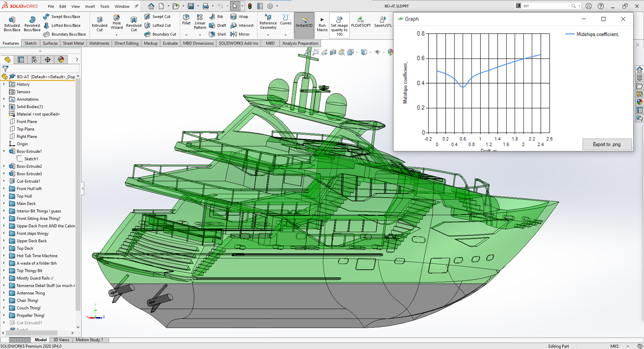Expand the Hot Tub Time Machine folder
This screenshot has height=349, width=644.
[x=4, y=256]
